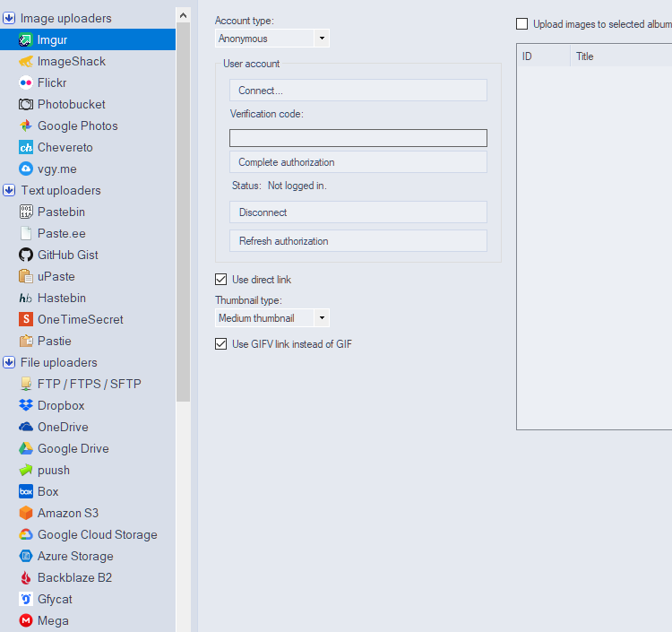This screenshot has height=632, width=672.
Task: Select the Google Cloud Storage icon
Action: [26, 534]
